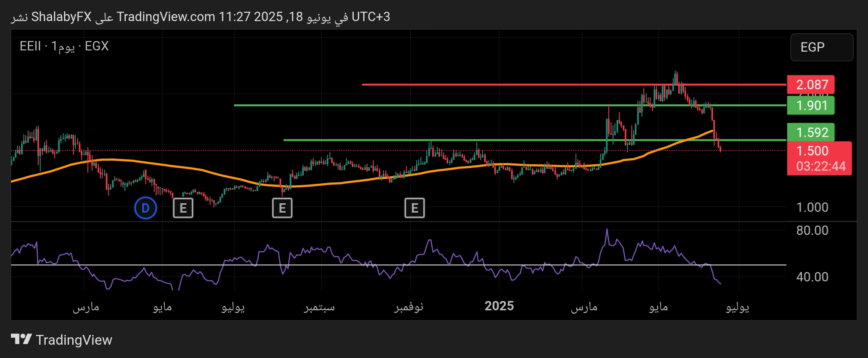Image resolution: width=868 pixels, height=358 pixels.
Task: Click the EGP currency button
Action: pos(822,47)
